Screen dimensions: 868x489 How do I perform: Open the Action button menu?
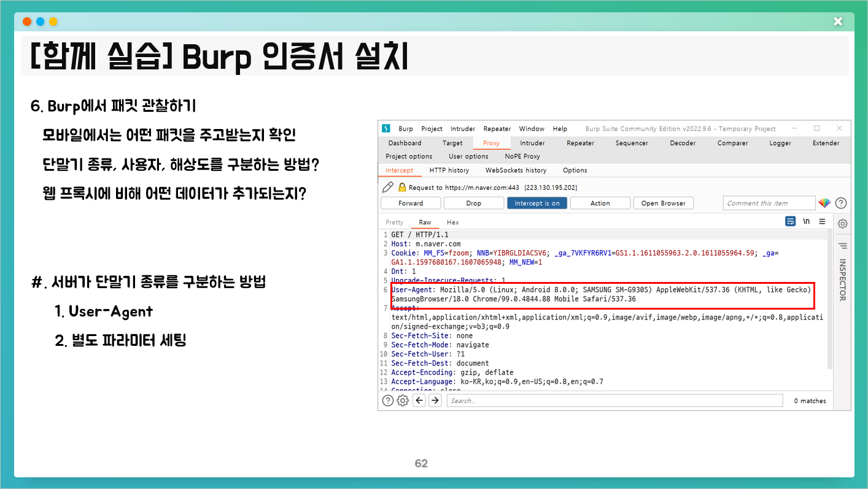(600, 203)
